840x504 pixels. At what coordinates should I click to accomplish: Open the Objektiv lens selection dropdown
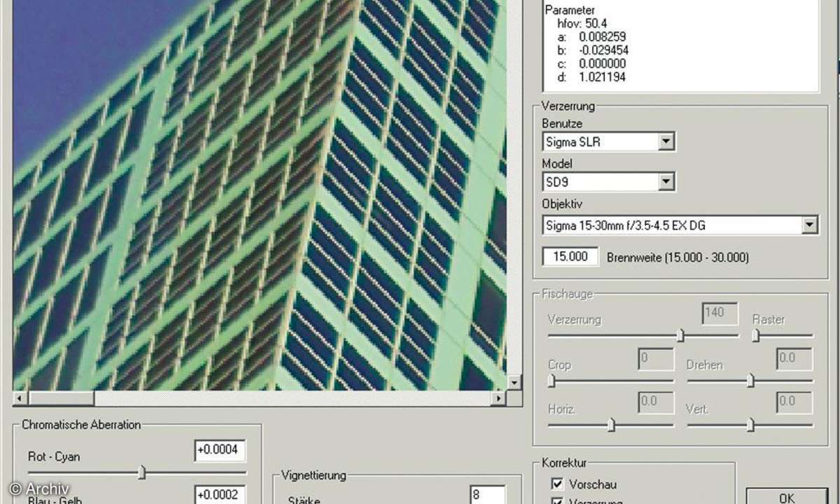coord(810,225)
